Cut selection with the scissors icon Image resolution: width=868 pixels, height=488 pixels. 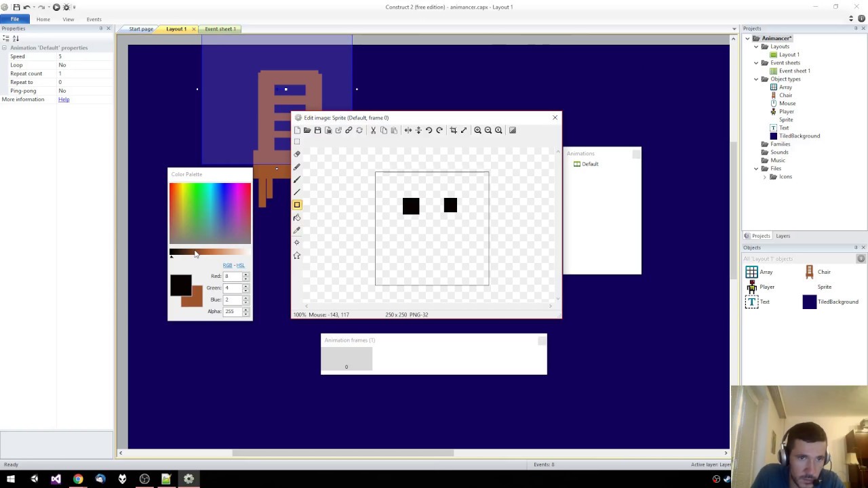point(373,130)
